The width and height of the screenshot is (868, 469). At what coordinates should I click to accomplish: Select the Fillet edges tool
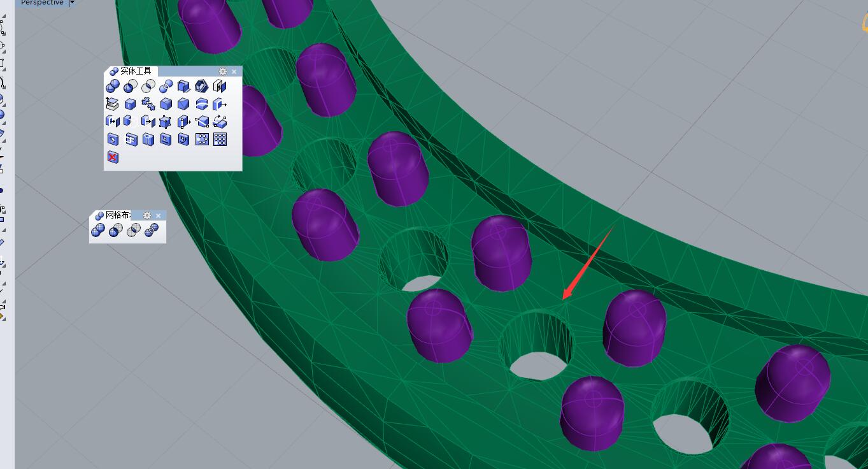pos(166,104)
